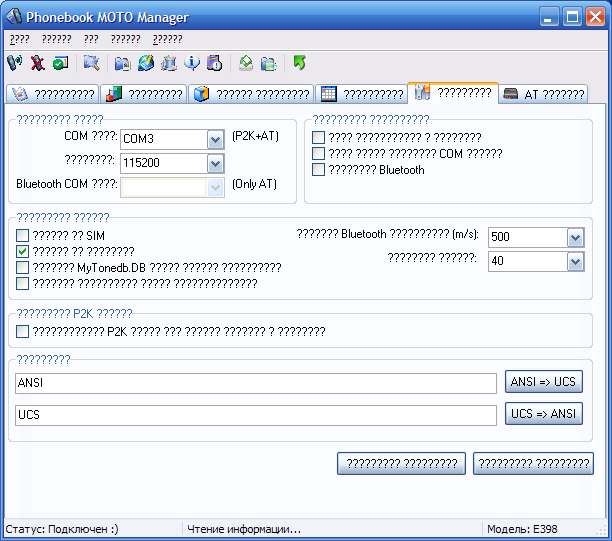The width and height of the screenshot is (612, 541).
Task: Click the globe with pencil toolbar icon
Action: point(146,63)
